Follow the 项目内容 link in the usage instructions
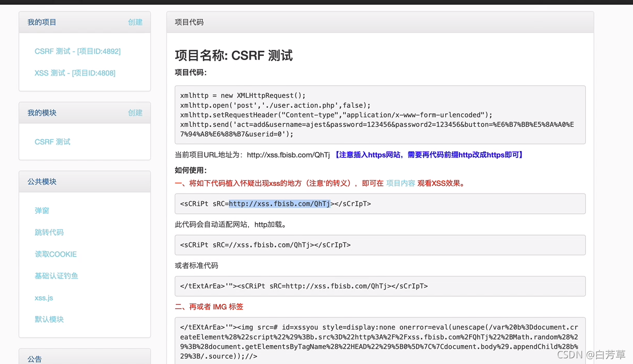633x364 pixels. [401, 183]
